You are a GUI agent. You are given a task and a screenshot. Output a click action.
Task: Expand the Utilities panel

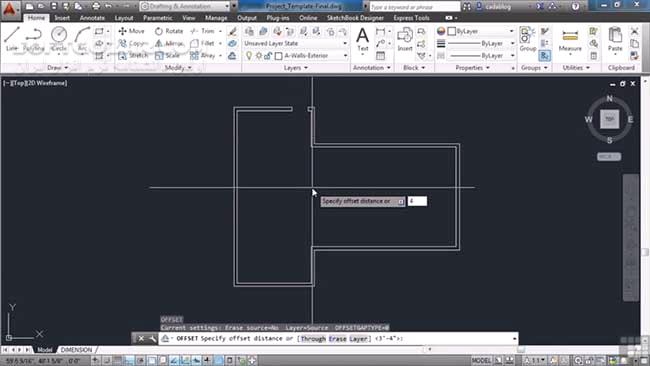click(576, 68)
